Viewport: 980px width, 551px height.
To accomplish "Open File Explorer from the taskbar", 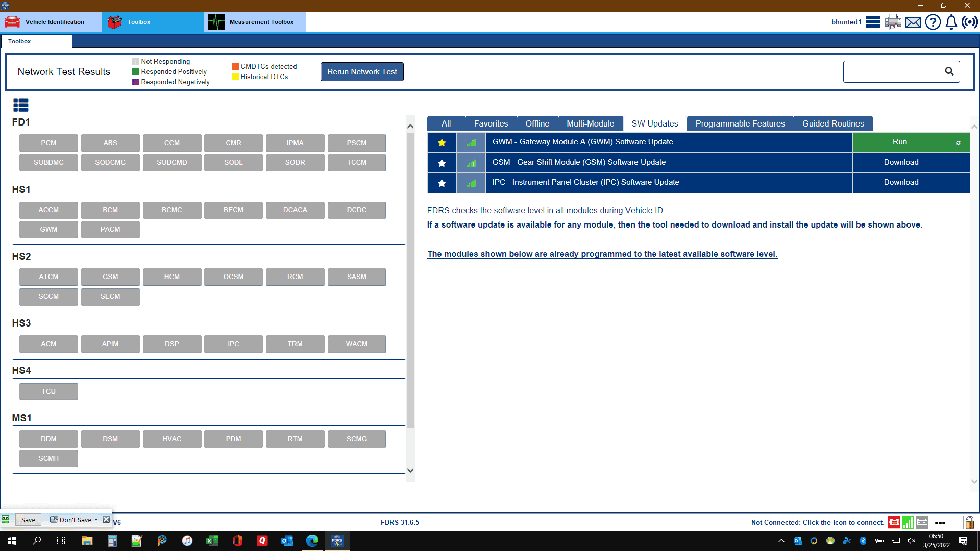I will tap(87, 541).
